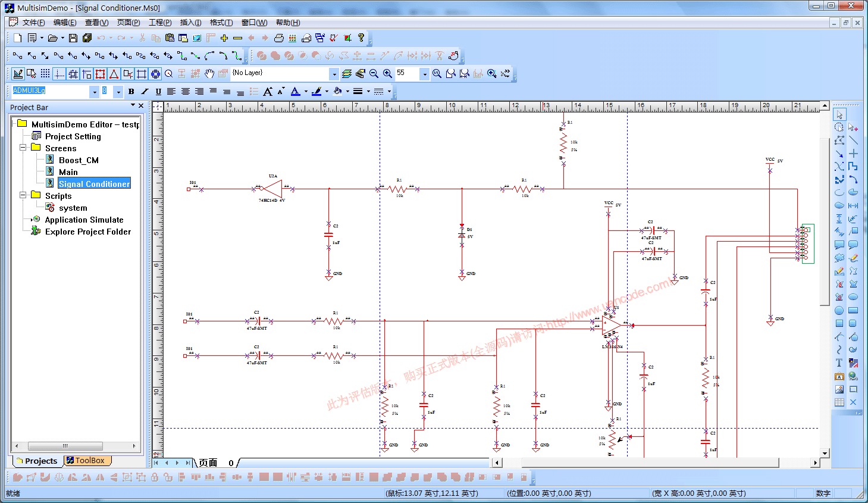Click the Paste clipboard icon
868x503 pixels.
[170, 38]
